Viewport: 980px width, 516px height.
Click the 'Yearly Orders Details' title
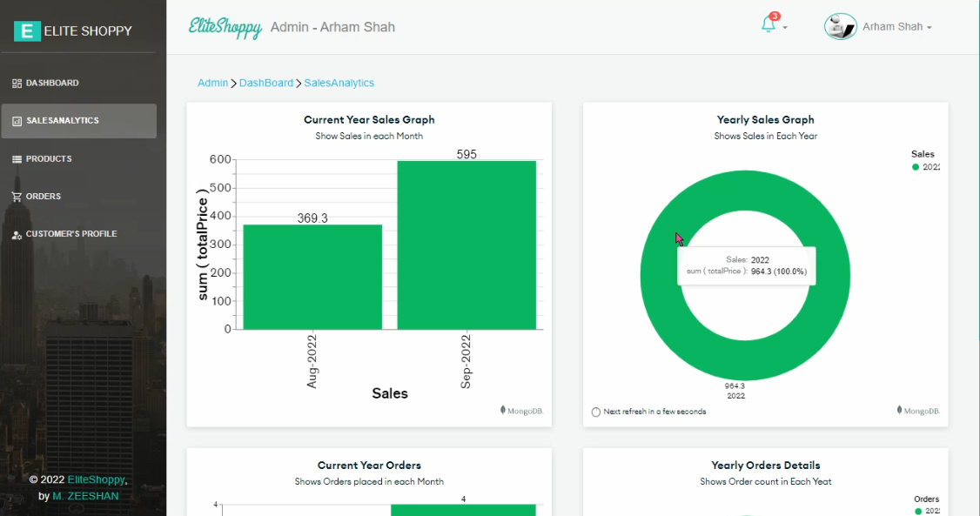pyautogui.click(x=765, y=466)
